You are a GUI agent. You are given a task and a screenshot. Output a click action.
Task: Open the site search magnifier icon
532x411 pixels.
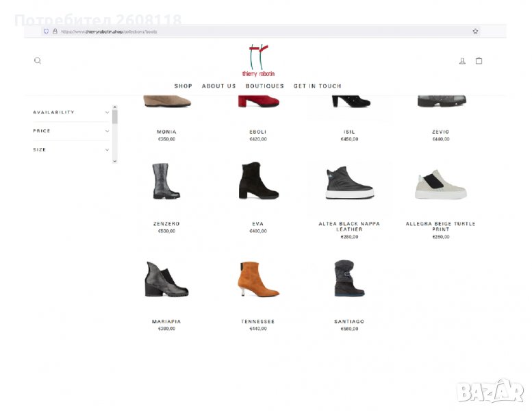[x=38, y=60]
